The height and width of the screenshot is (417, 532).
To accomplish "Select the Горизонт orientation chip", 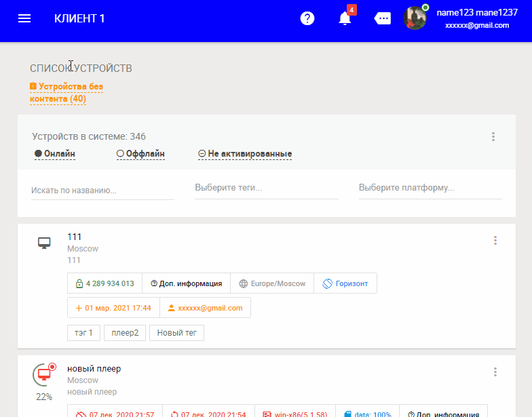I will click(345, 283).
